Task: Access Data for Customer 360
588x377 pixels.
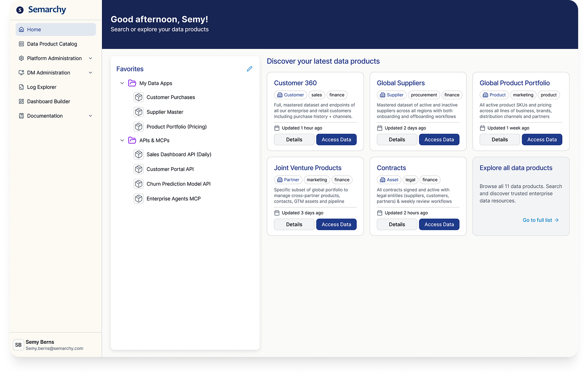Action: point(336,139)
